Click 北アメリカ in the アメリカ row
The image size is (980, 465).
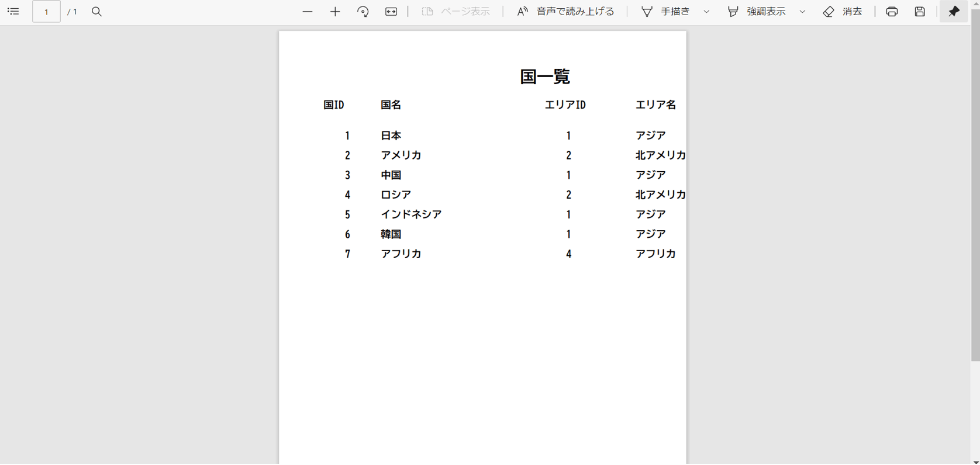pyautogui.click(x=661, y=155)
